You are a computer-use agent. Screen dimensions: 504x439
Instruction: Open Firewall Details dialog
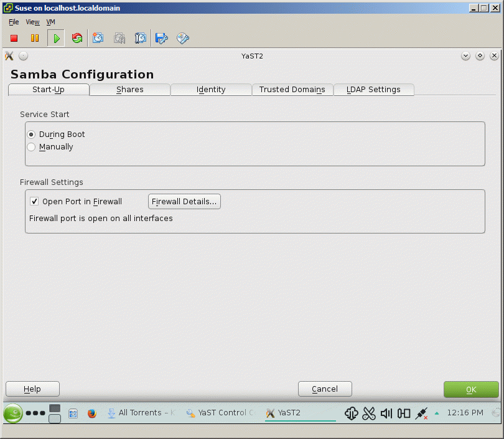tap(184, 201)
